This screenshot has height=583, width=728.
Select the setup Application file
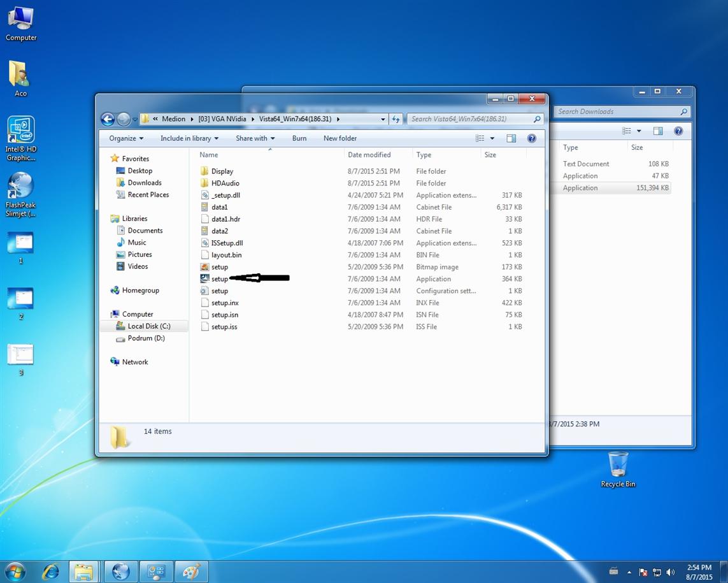[x=219, y=279]
